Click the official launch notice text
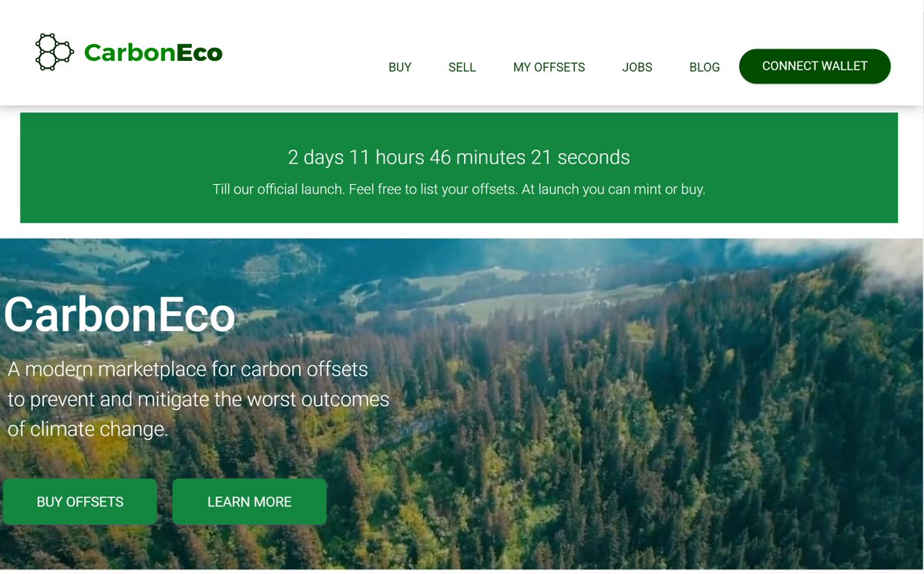This screenshot has height=574, width=924. tap(459, 190)
